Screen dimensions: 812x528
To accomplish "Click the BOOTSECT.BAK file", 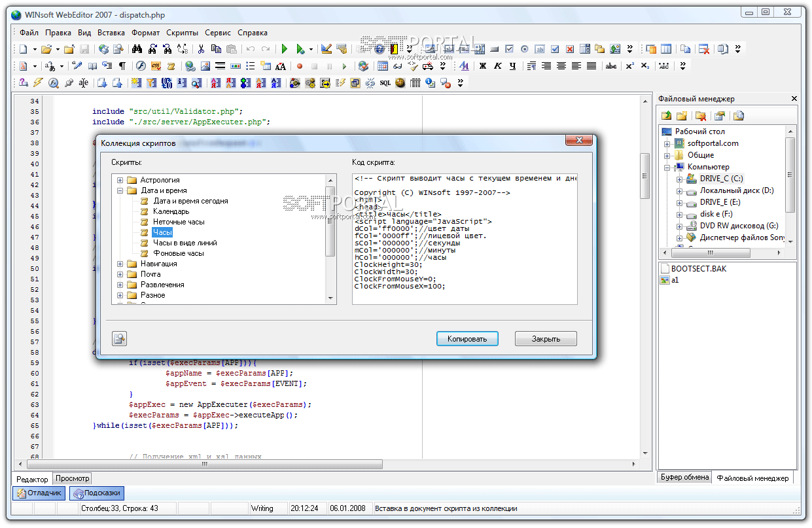I will [x=698, y=268].
